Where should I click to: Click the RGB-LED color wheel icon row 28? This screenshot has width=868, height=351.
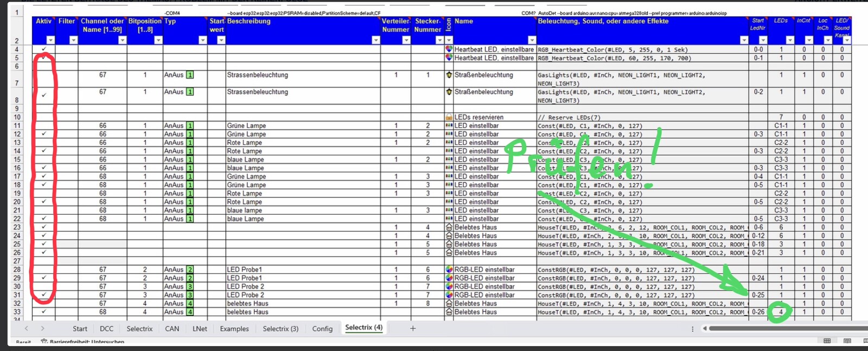449,270
